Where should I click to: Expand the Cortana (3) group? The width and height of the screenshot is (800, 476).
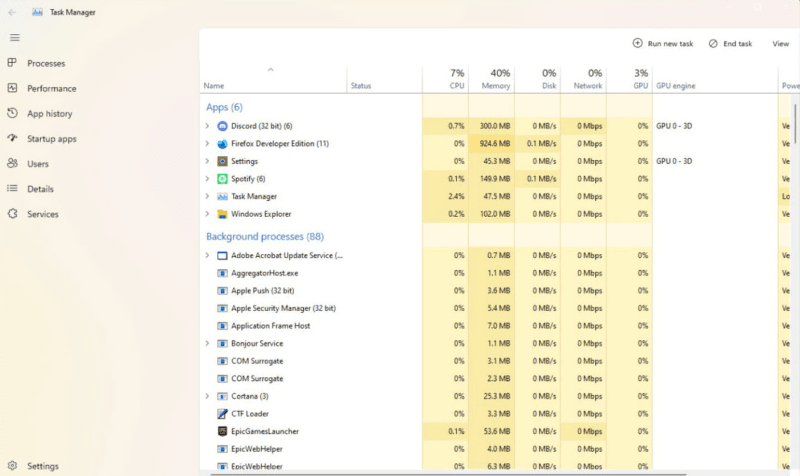click(x=207, y=396)
